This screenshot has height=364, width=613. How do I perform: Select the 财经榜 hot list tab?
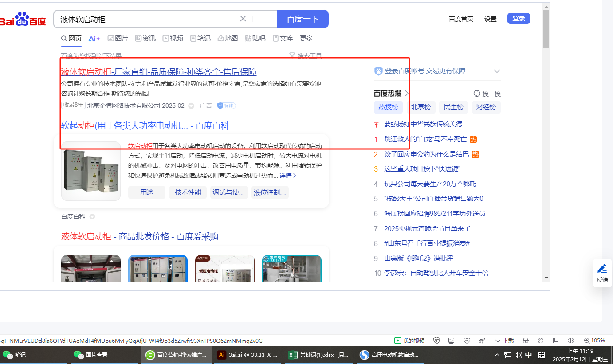click(486, 107)
